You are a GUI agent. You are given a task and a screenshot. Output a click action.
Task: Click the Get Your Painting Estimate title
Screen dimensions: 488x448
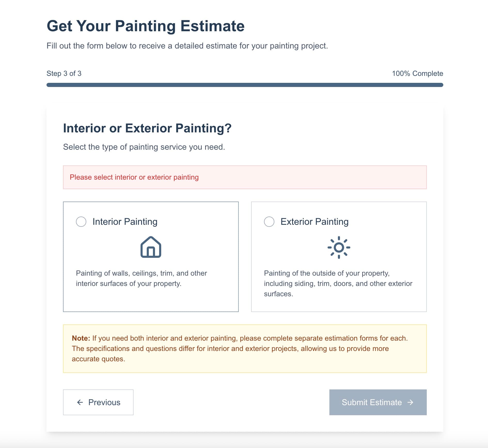(x=145, y=26)
